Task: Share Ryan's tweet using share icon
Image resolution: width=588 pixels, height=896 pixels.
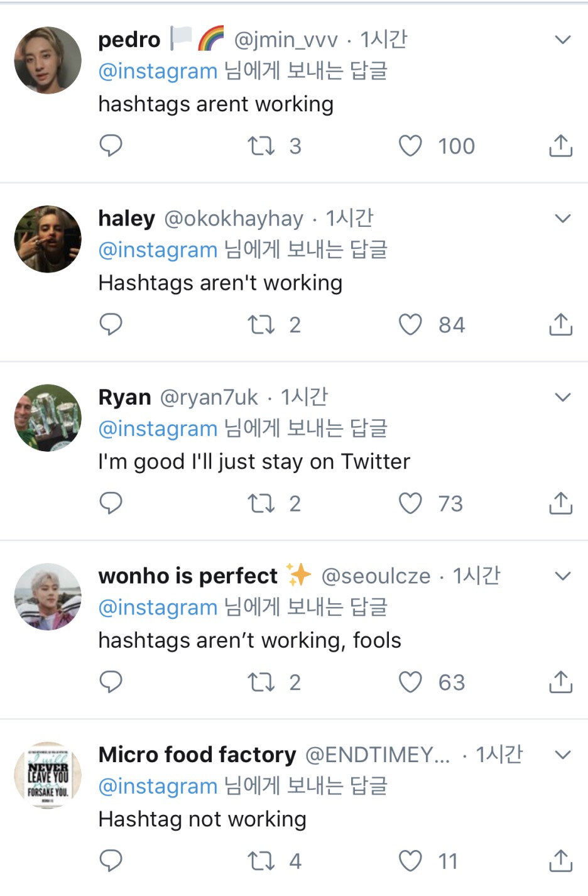Action: click(x=560, y=503)
